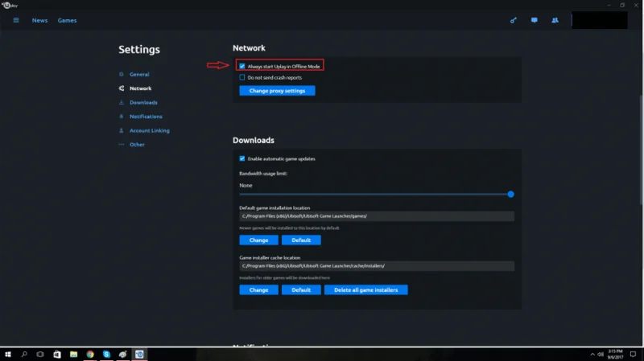This screenshot has width=644, height=361.
Task: Click Change proxy settings button
Action: (x=277, y=91)
